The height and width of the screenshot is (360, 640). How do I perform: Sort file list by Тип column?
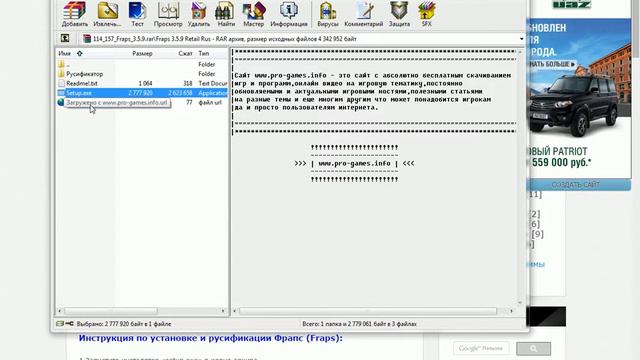coord(204,53)
